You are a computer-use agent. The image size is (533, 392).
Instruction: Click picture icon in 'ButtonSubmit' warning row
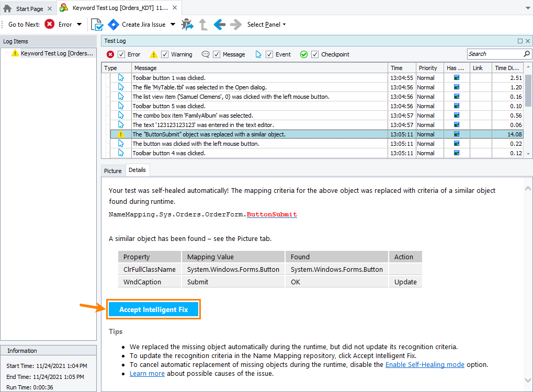coord(457,134)
